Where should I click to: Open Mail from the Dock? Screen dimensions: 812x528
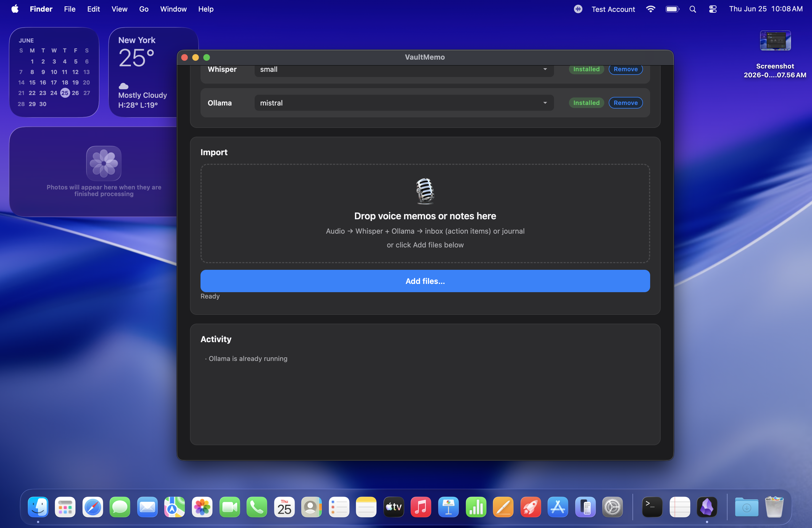(147, 507)
